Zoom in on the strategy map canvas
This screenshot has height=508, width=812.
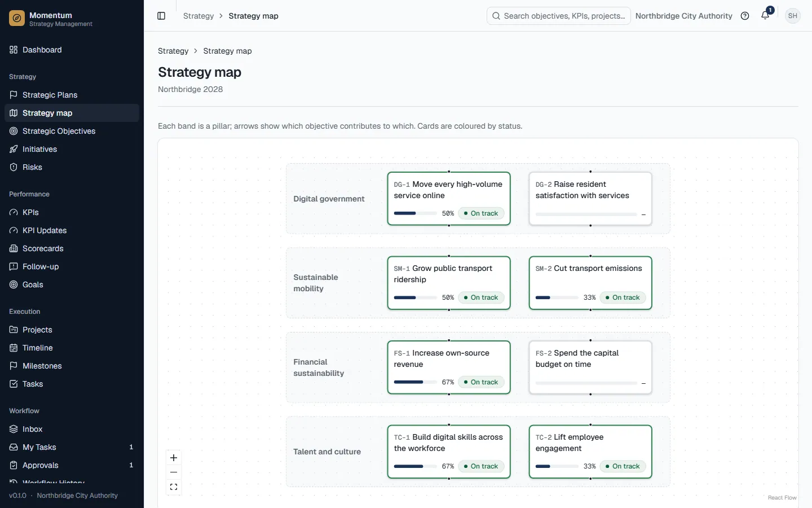point(174,458)
